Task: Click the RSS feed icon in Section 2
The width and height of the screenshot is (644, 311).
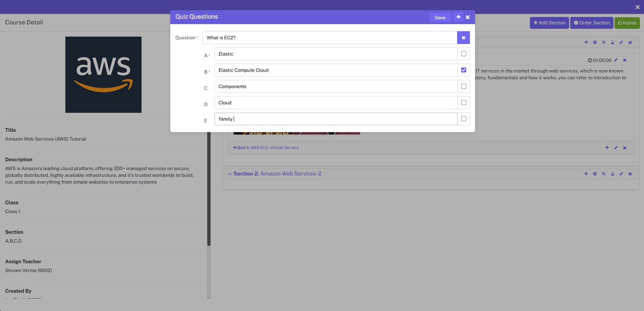Action: click(603, 174)
